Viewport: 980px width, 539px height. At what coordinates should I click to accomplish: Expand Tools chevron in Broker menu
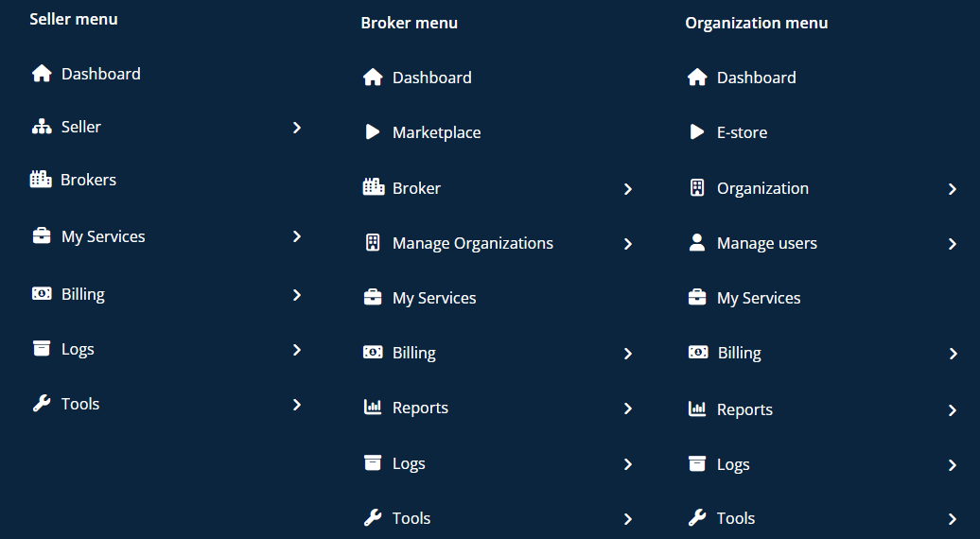[x=628, y=519]
